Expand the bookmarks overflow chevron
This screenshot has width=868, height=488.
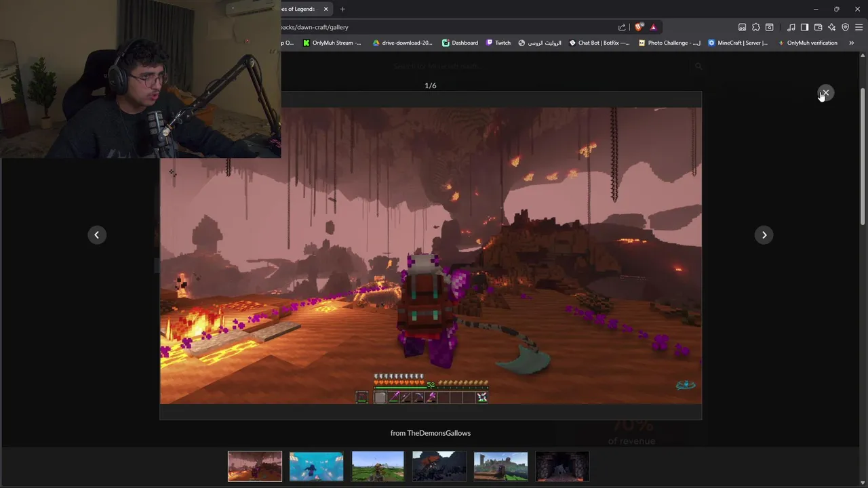coord(852,43)
